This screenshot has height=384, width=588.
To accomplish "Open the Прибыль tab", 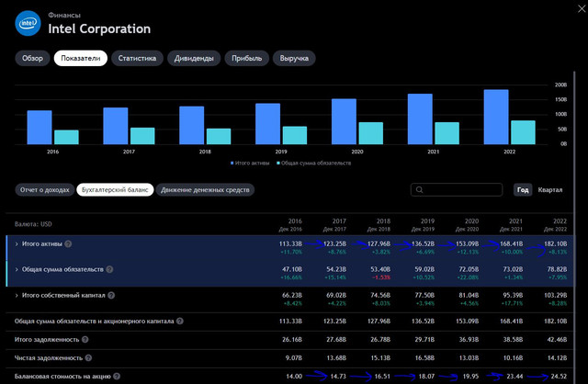I will click(x=247, y=58).
